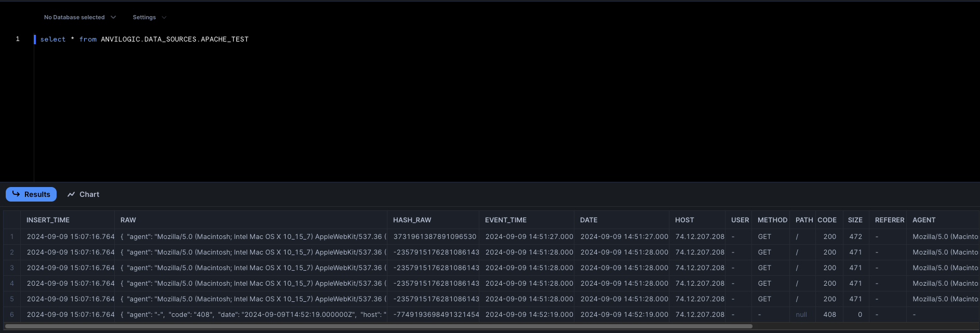Select row number 1 in results
The width and height of the screenshot is (980, 333).
pos(12,237)
